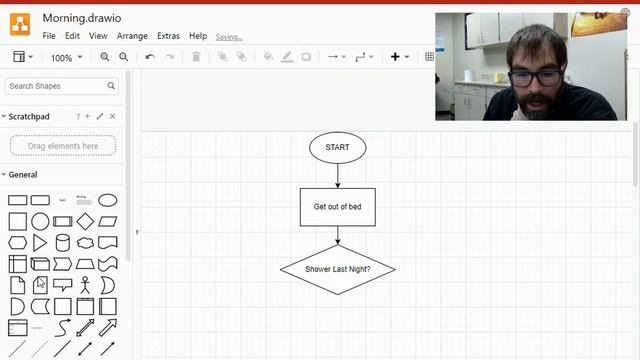The image size is (640, 360).
Task: Select the S-curve arrow shape
Action: pos(63,328)
